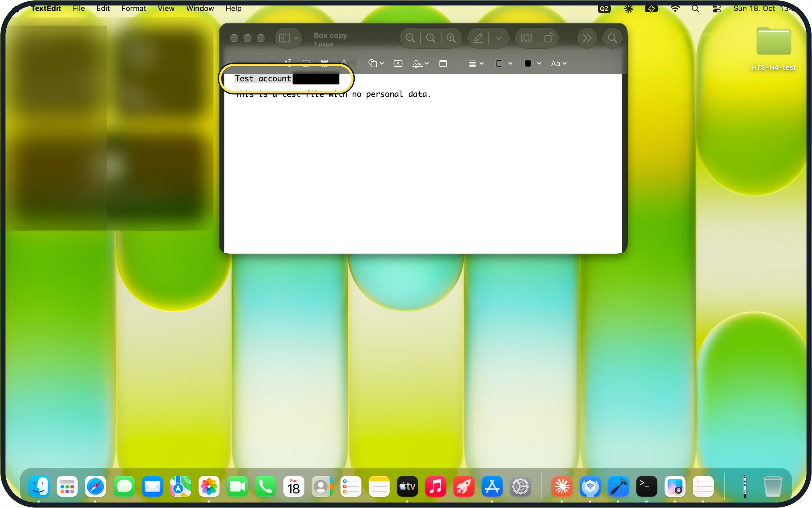Image resolution: width=812 pixels, height=508 pixels.
Task: Open the Photos app in the Dock
Action: click(x=209, y=486)
